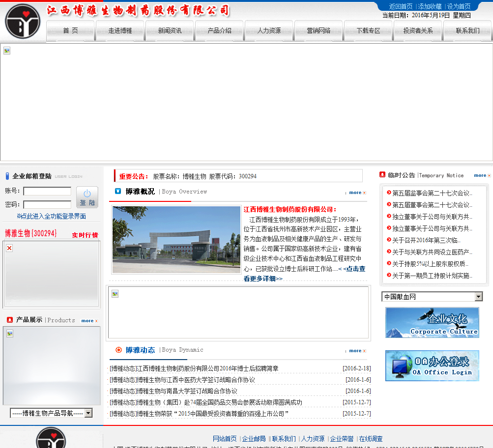Image resolution: width=493 pixels, height=448 pixels.
Task: Open the 中国献血网 links dropdown
Action: tap(432, 297)
